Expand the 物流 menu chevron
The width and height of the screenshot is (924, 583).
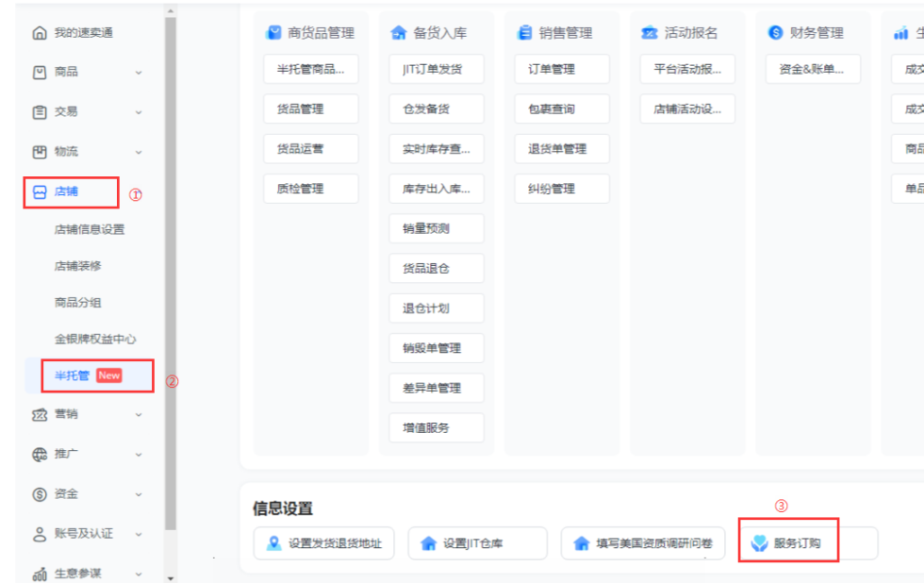click(139, 152)
